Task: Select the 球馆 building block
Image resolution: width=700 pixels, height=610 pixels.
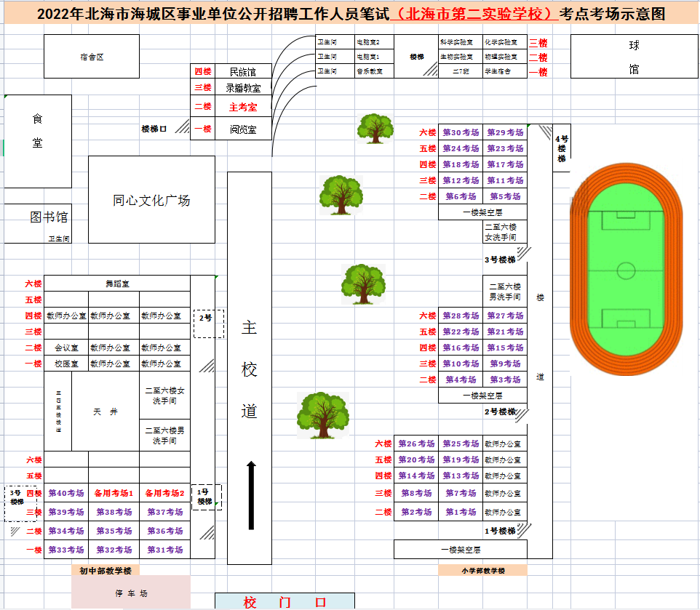Action: click(634, 55)
